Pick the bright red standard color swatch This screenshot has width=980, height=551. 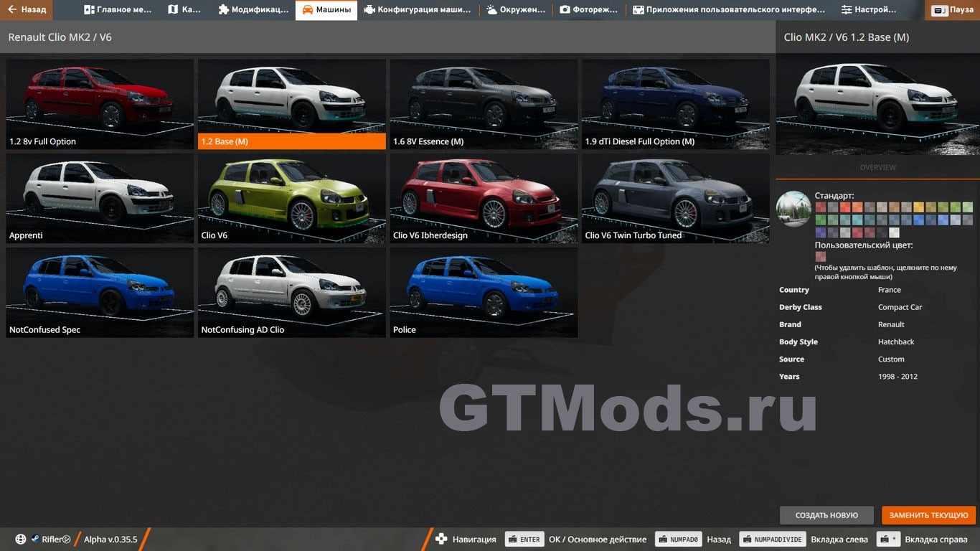click(845, 207)
